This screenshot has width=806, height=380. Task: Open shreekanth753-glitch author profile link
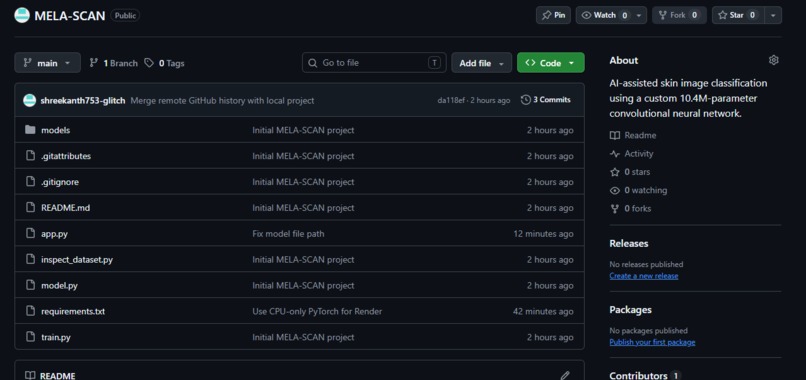pyautogui.click(x=83, y=100)
